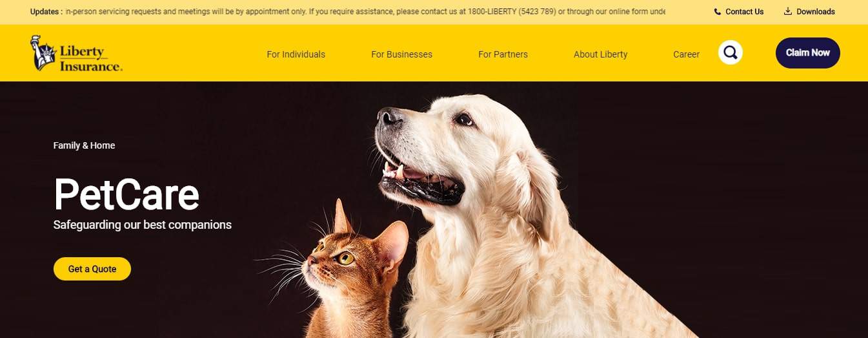Click the Liberty Insurance statue logo
868x338 pixels.
click(43, 52)
